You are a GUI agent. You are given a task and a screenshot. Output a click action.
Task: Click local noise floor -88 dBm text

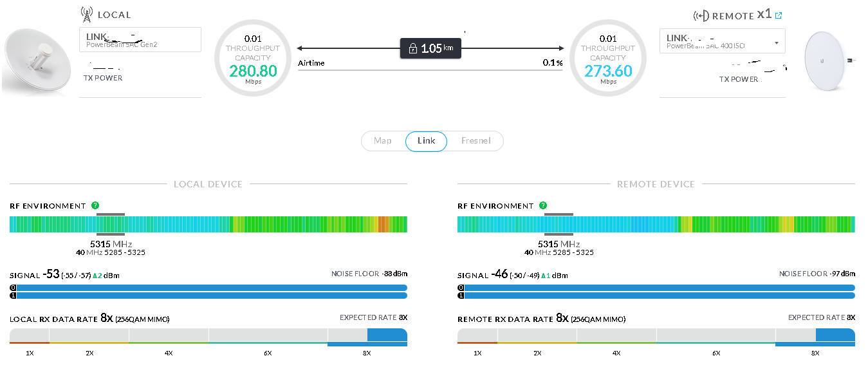click(x=369, y=274)
